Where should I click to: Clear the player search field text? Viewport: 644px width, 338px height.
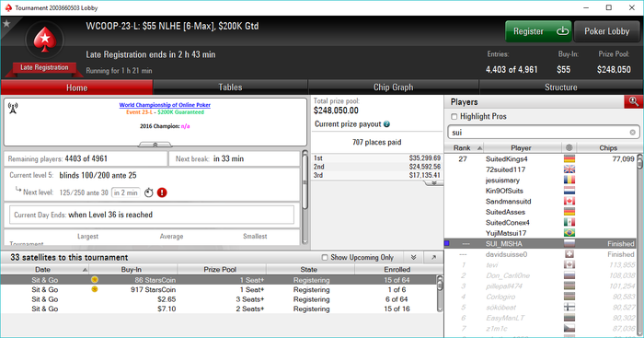pyautogui.click(x=633, y=133)
